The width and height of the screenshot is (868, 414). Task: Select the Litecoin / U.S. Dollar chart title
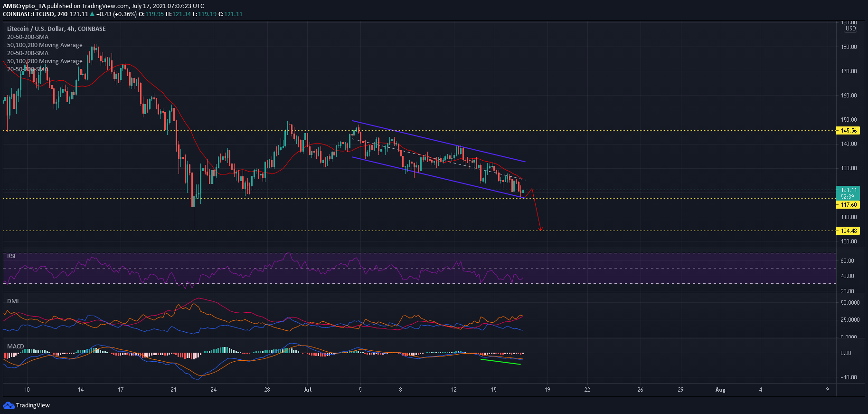pyautogui.click(x=57, y=29)
